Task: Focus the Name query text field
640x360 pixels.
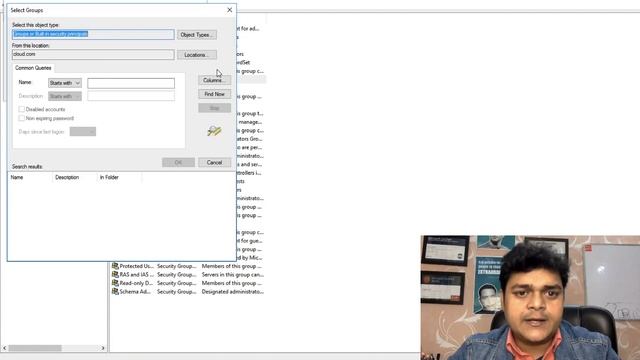Action: 131,83
